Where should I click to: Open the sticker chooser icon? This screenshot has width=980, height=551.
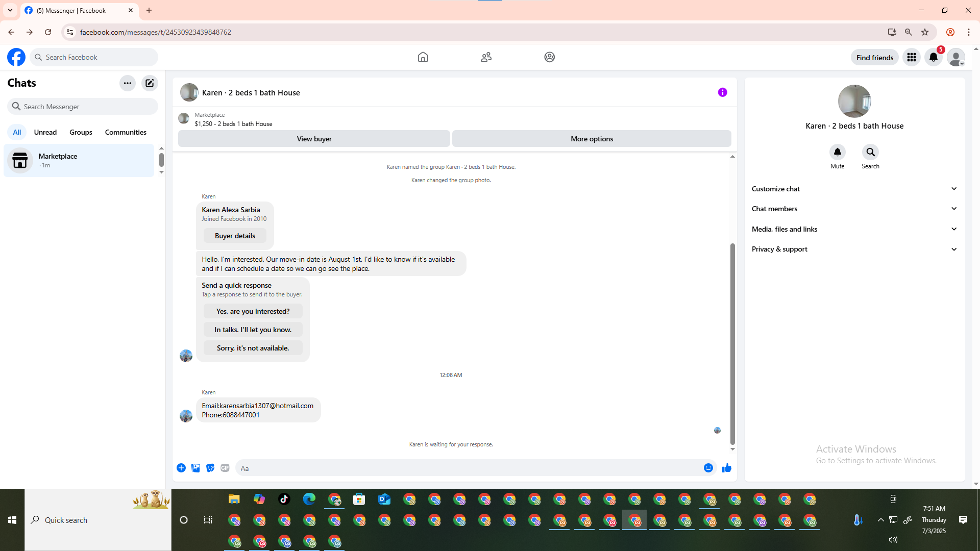click(210, 468)
